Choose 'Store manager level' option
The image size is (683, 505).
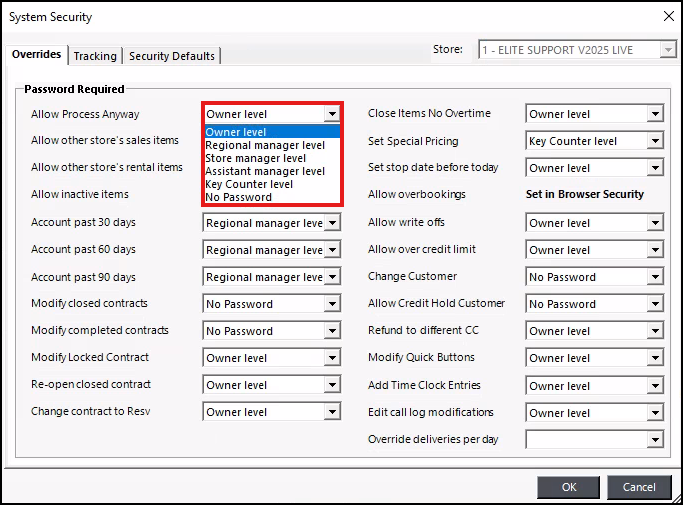256,158
